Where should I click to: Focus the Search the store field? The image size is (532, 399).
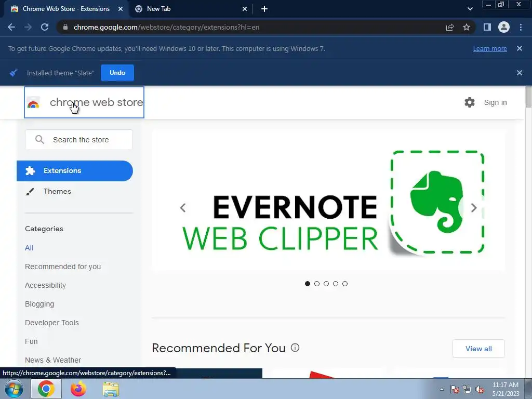pos(79,139)
